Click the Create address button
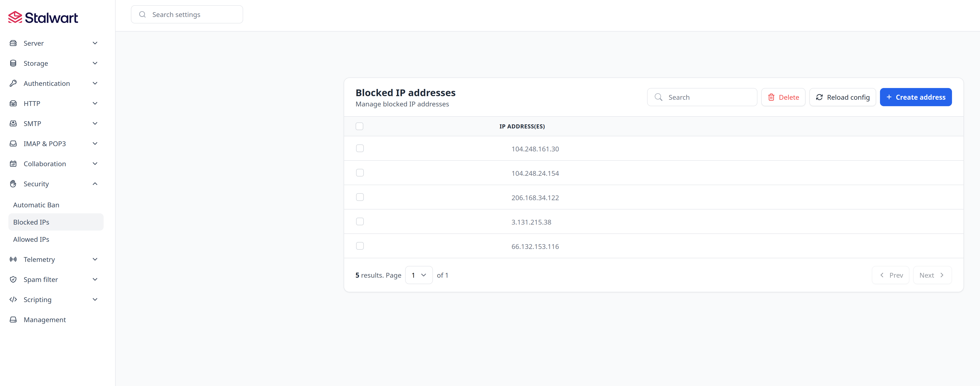Viewport: 980px width, 386px height. click(916, 97)
